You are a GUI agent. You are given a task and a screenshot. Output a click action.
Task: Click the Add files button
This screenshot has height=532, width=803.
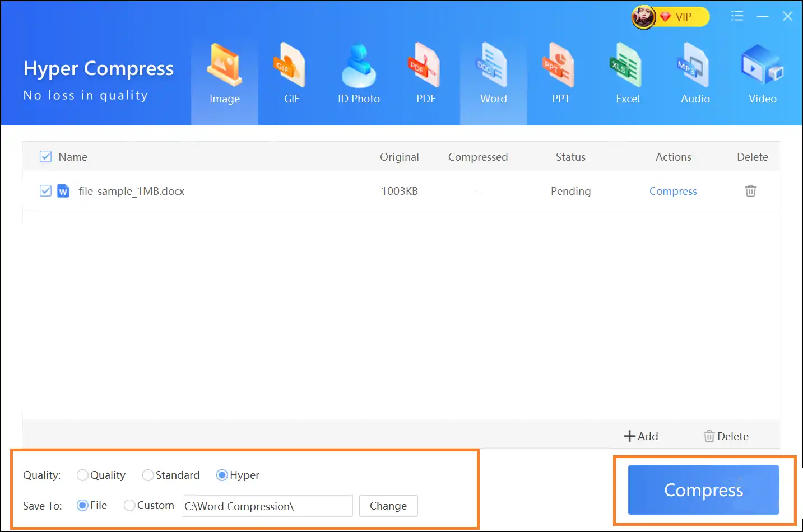tap(641, 436)
